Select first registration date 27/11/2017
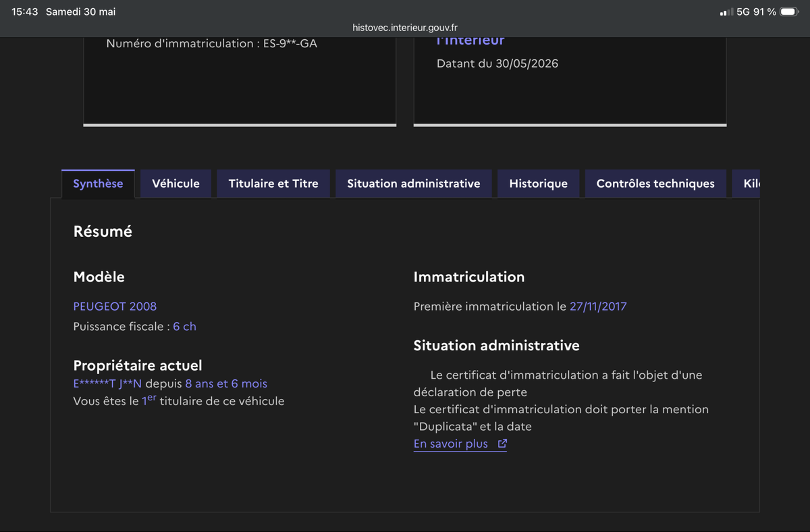Viewport: 810px width, 532px height. [598, 306]
